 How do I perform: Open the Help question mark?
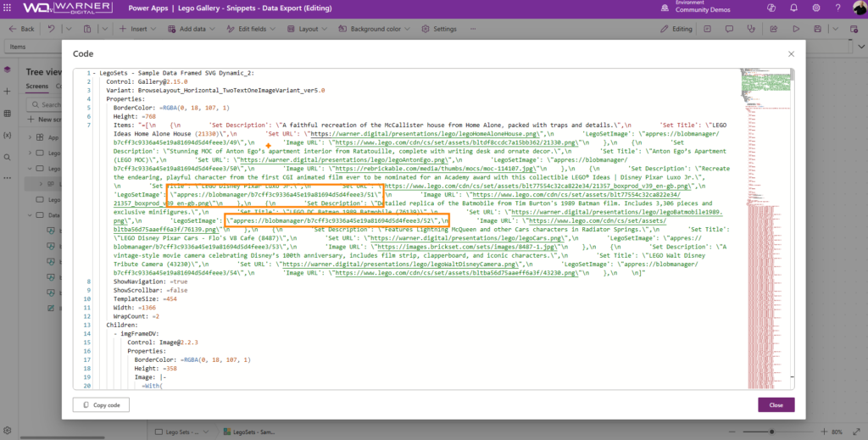pyautogui.click(x=838, y=8)
